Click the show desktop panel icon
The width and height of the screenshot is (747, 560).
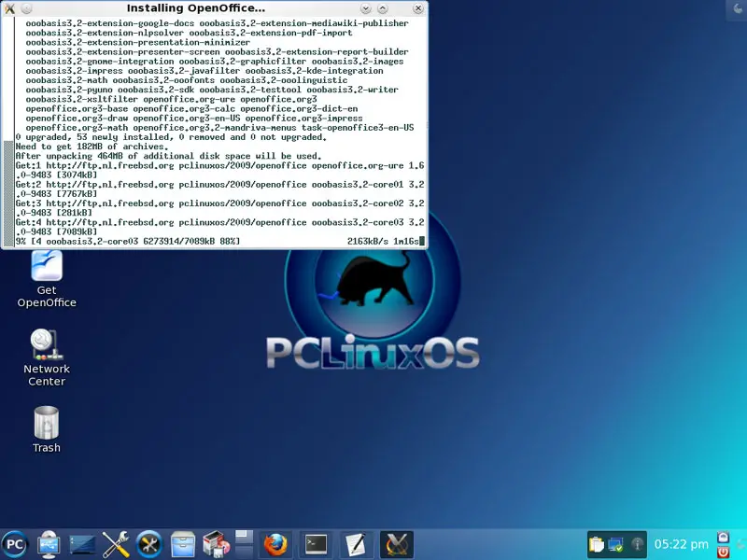point(82,545)
